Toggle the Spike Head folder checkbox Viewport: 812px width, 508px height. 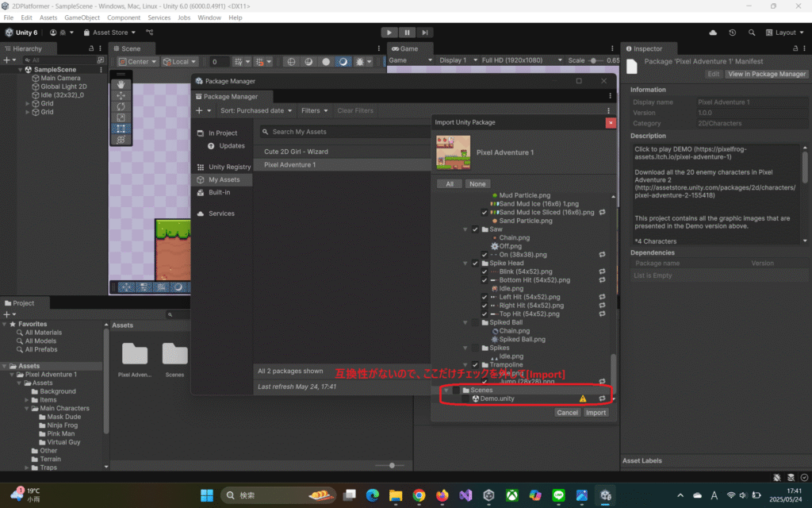[x=475, y=264]
